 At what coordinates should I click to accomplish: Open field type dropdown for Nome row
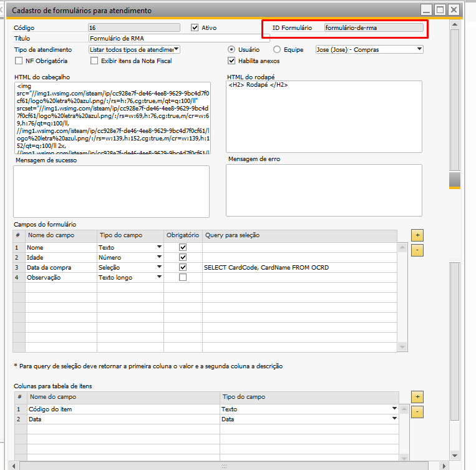159,247
